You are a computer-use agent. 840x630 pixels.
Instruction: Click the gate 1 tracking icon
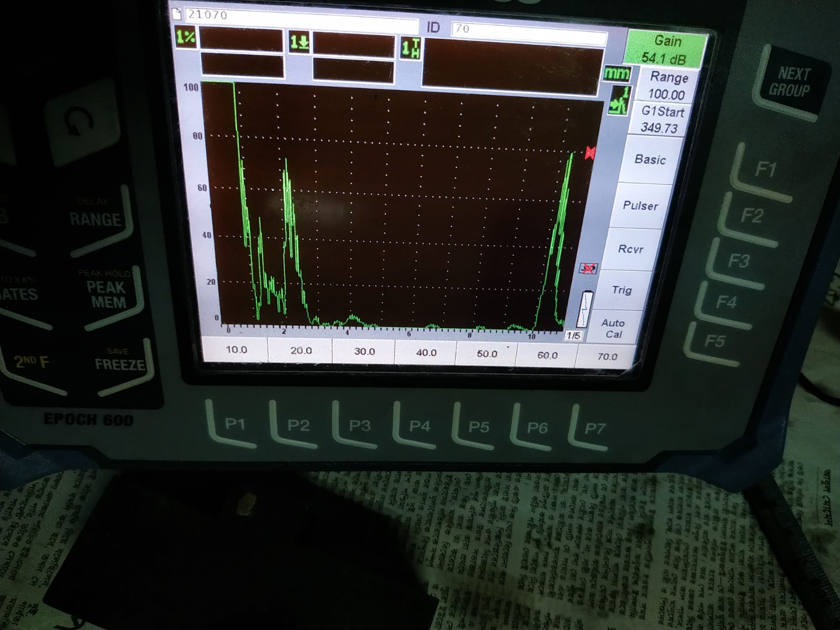pos(618,102)
